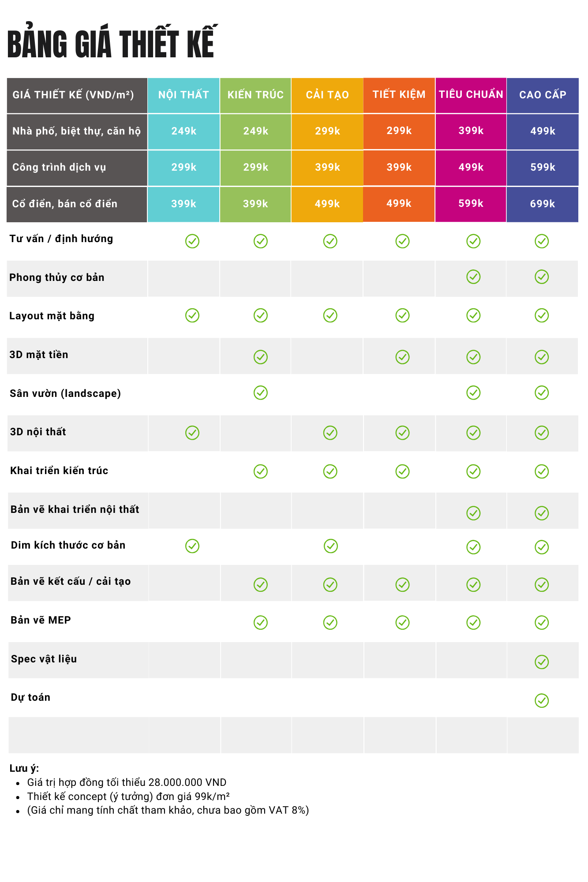Select 3D mặt tiền checkmark in Kiến Trúc column
588x882 pixels.
click(x=261, y=357)
